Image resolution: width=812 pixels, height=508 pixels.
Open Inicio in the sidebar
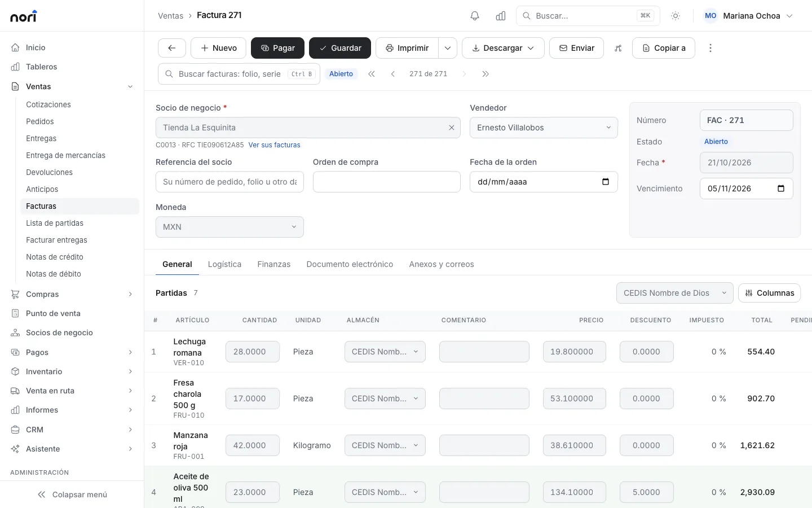(x=72, y=47)
